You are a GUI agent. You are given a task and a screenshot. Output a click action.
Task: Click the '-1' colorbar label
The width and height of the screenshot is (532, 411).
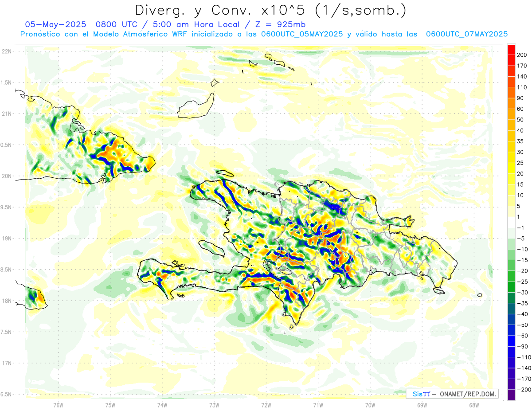(x=520, y=228)
